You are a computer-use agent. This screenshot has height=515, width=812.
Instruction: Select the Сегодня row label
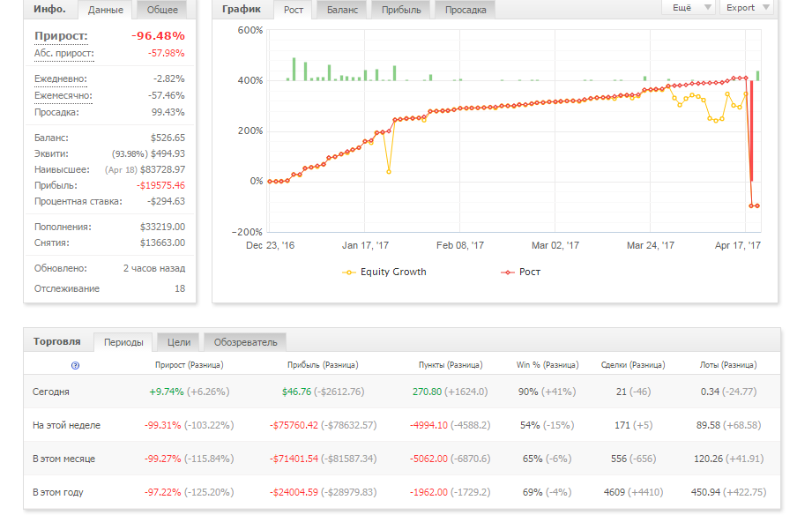pos(51,392)
